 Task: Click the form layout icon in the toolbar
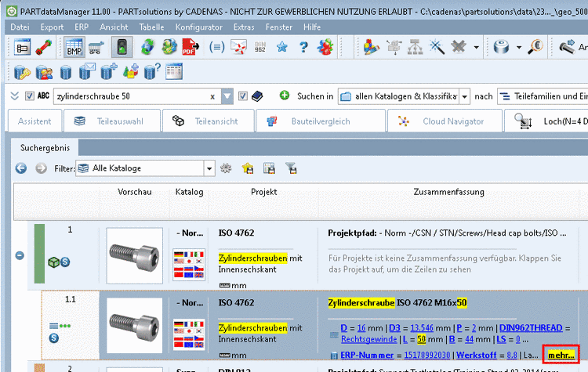(22, 48)
